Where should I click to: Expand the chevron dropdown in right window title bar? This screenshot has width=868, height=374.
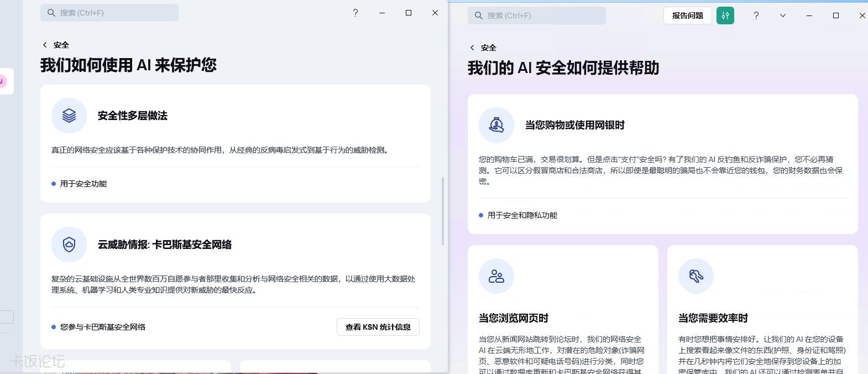point(783,15)
